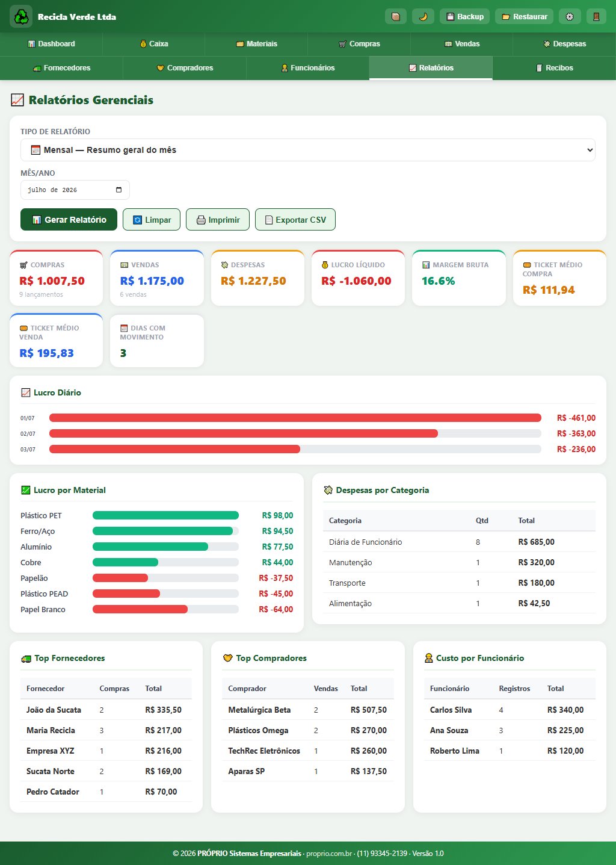The image size is (616, 865).
Task: Open settings via the gear icon
Action: point(570,17)
